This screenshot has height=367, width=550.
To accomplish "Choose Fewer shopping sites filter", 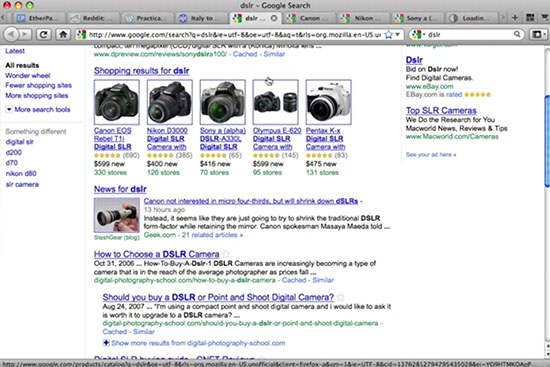I will tap(38, 85).
